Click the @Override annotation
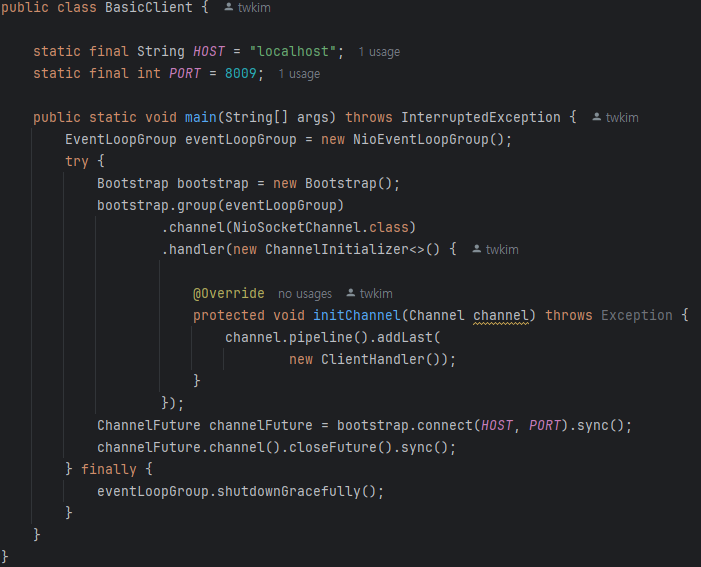 [228, 294]
